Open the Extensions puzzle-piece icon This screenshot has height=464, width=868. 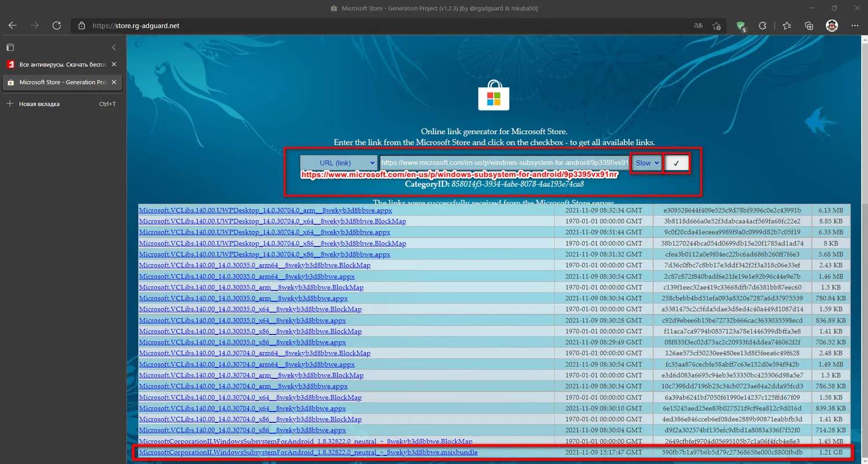click(763, 25)
